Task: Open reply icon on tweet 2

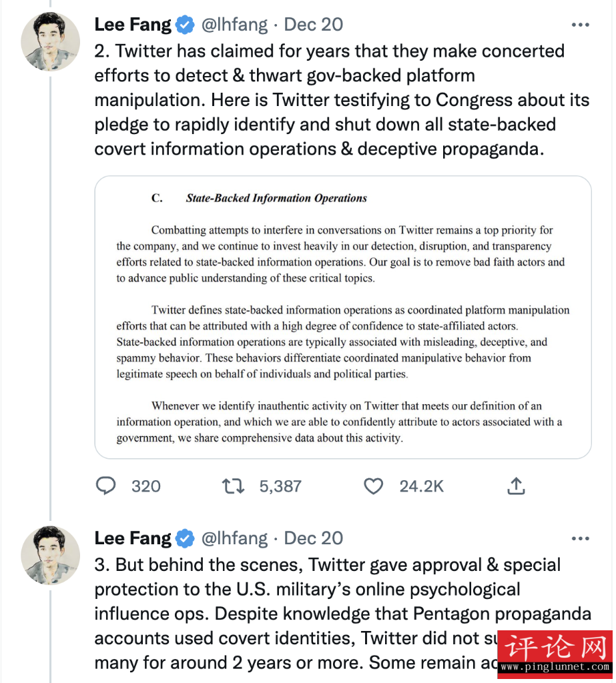Action: (x=106, y=486)
